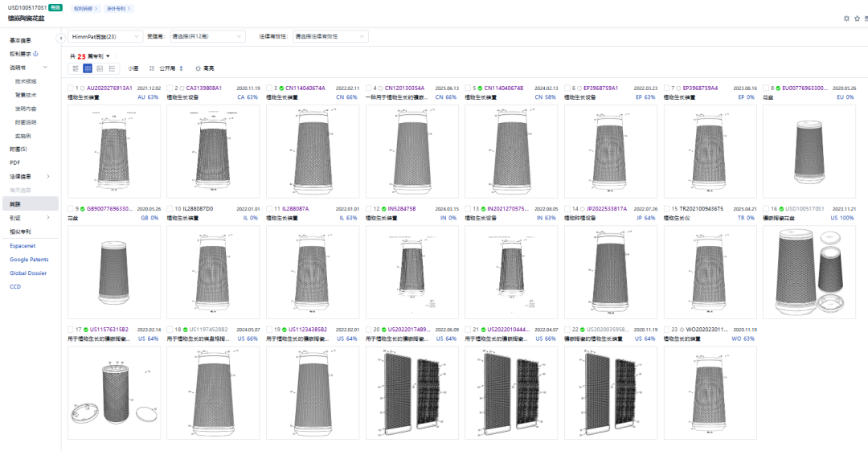Open the thumbnail of USD1005170S1 exploded view
The height and width of the screenshot is (451, 868).
click(x=809, y=272)
